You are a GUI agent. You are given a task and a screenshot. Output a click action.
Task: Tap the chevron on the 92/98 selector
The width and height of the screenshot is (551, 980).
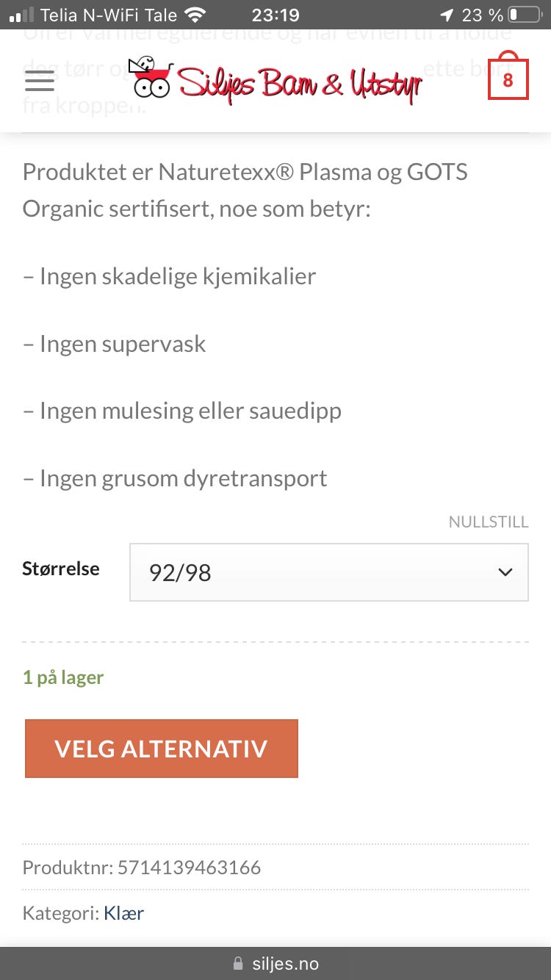(x=505, y=572)
